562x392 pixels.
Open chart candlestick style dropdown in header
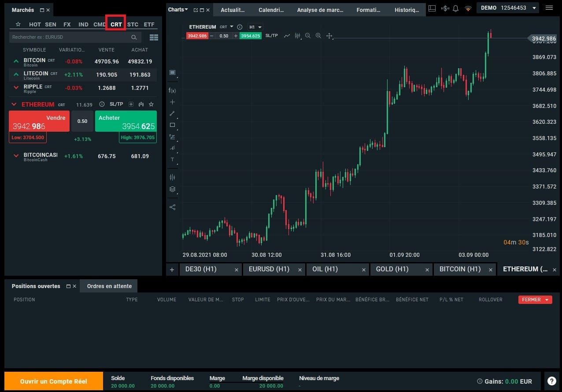click(298, 36)
